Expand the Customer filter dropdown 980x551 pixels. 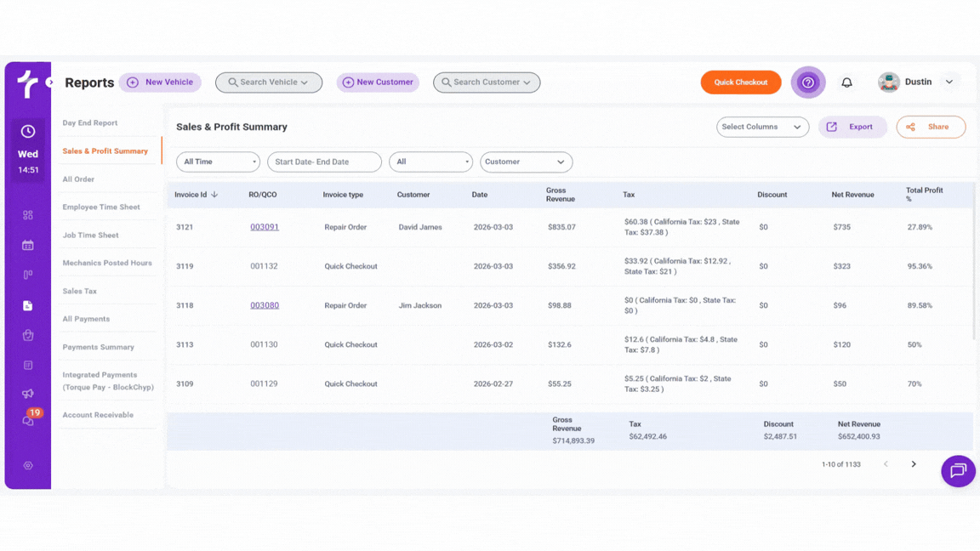(x=526, y=162)
